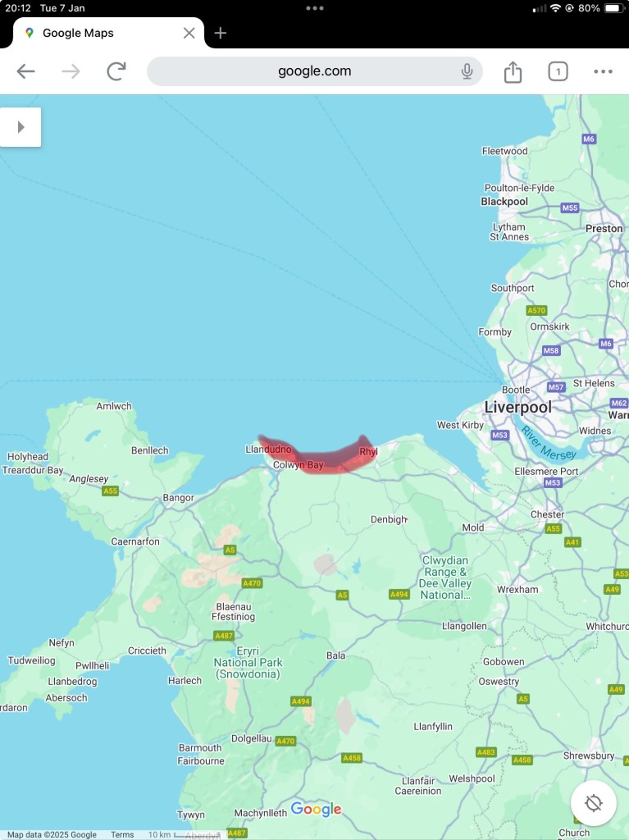Image resolution: width=629 pixels, height=840 pixels.
Task: Open the Terms link at map bottom
Action: click(x=122, y=834)
